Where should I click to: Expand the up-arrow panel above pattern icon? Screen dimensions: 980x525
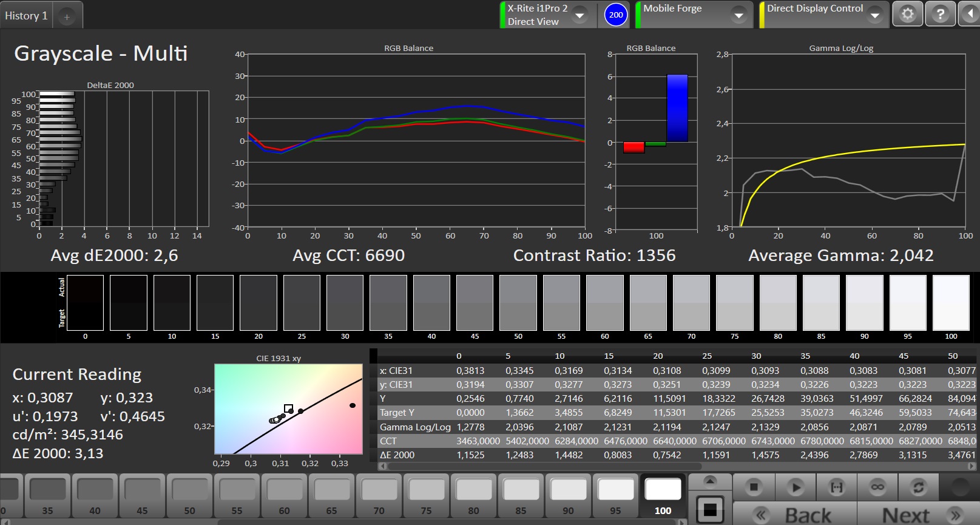click(710, 483)
